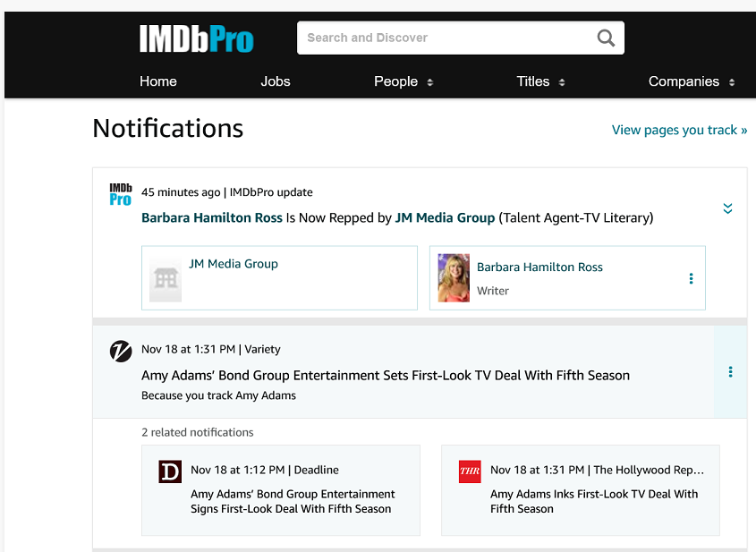This screenshot has width=756, height=552.
Task: Click the IMDbPro logo in the header
Action: coord(197,38)
